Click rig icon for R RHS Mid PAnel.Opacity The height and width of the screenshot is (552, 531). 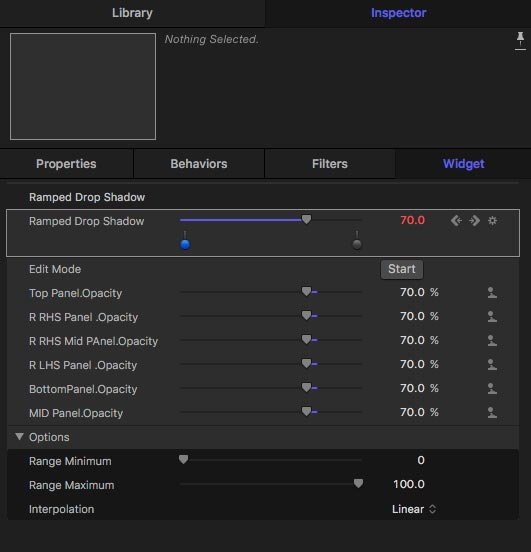click(x=492, y=340)
